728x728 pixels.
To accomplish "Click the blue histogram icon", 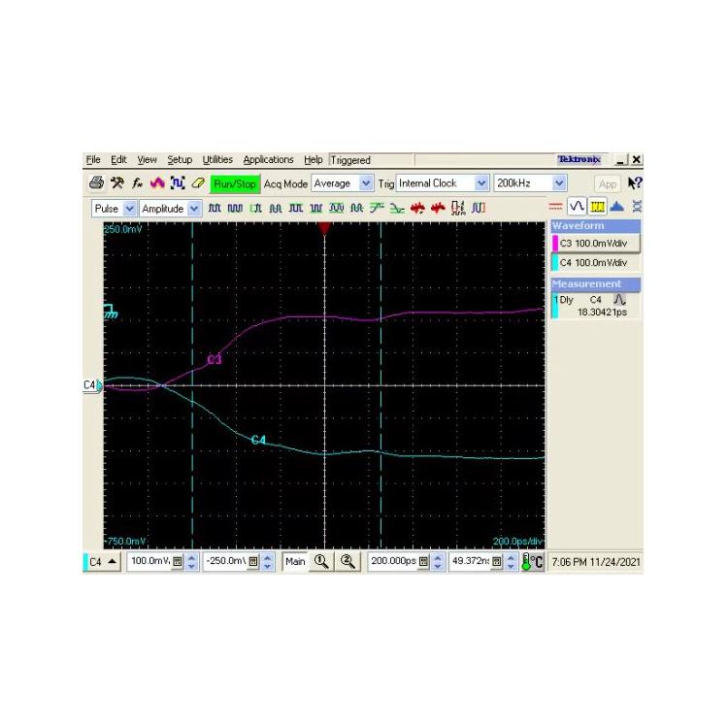I will coord(617,206).
